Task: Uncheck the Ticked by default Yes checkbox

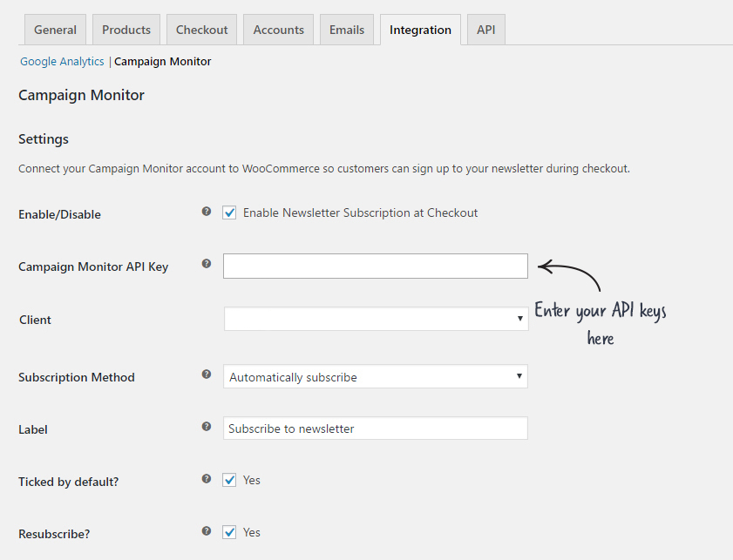Action: [229, 480]
